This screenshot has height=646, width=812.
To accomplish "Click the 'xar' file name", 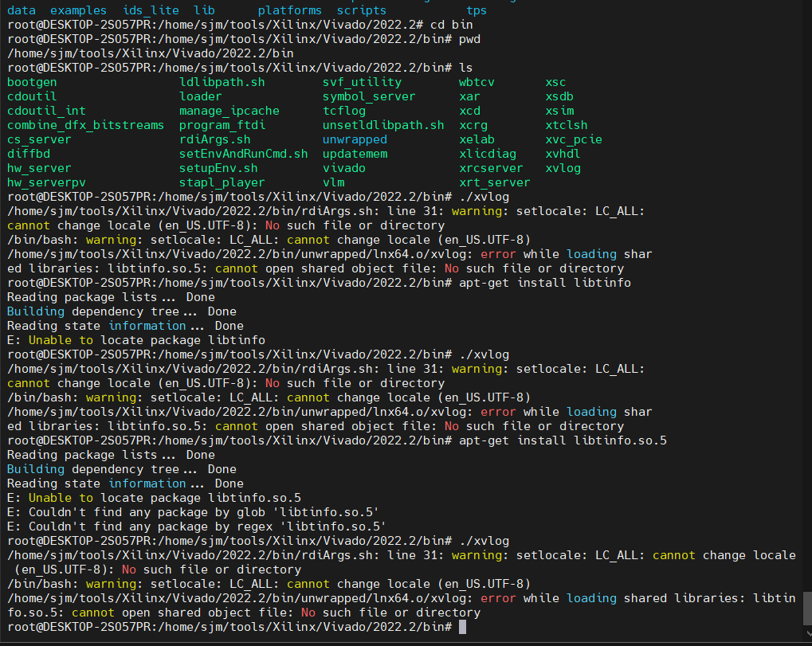I will point(469,97).
